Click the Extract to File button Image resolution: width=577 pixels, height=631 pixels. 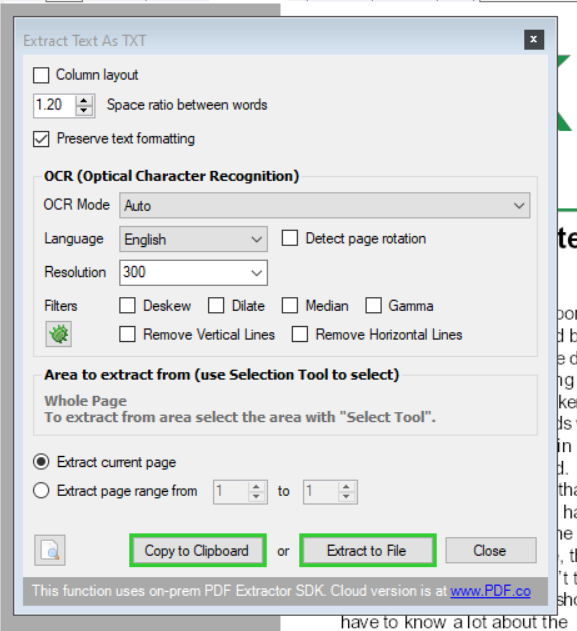coord(368,551)
